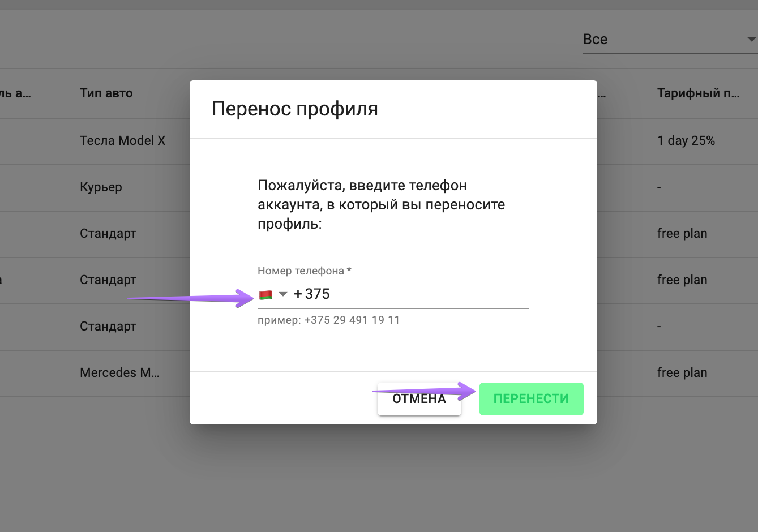This screenshot has height=532, width=758.
Task: Select the Mercedes M... cell
Action: point(120,373)
